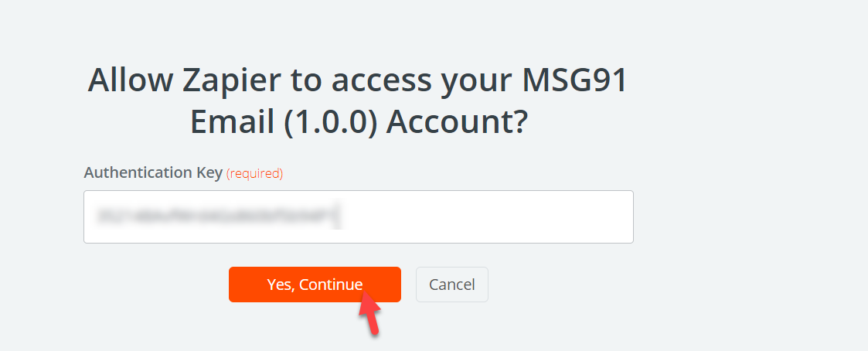Image resolution: width=868 pixels, height=351 pixels.
Task: Click empty space inside the key textbox
Action: (487, 217)
